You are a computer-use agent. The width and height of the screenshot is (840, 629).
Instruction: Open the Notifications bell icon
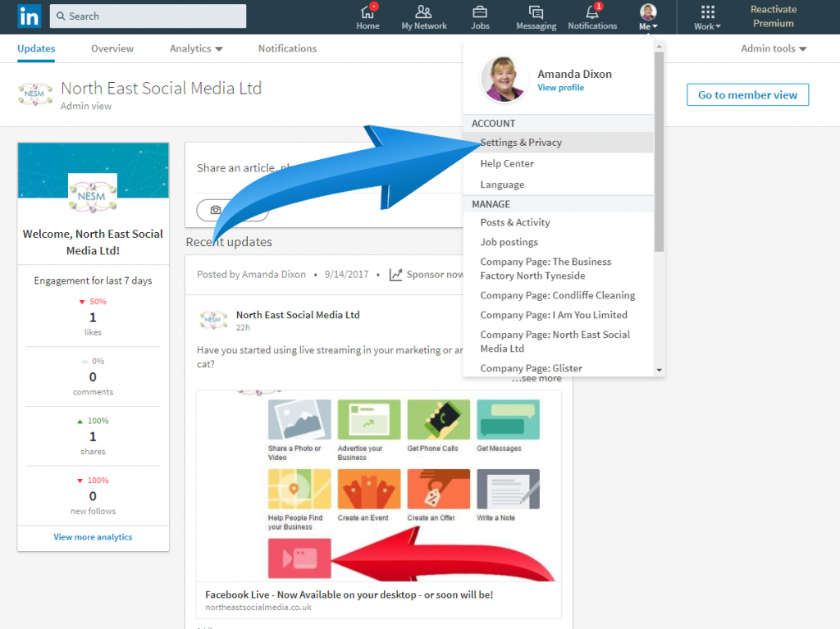[x=592, y=11]
